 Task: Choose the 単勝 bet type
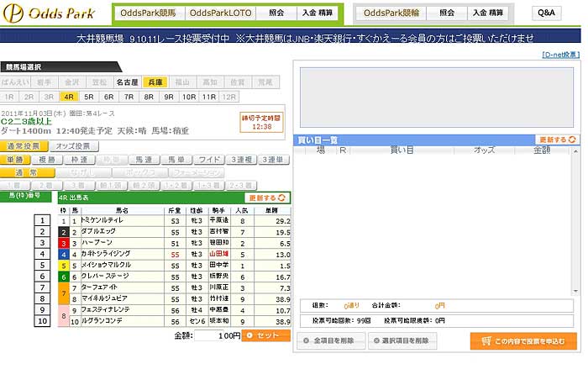15,159
